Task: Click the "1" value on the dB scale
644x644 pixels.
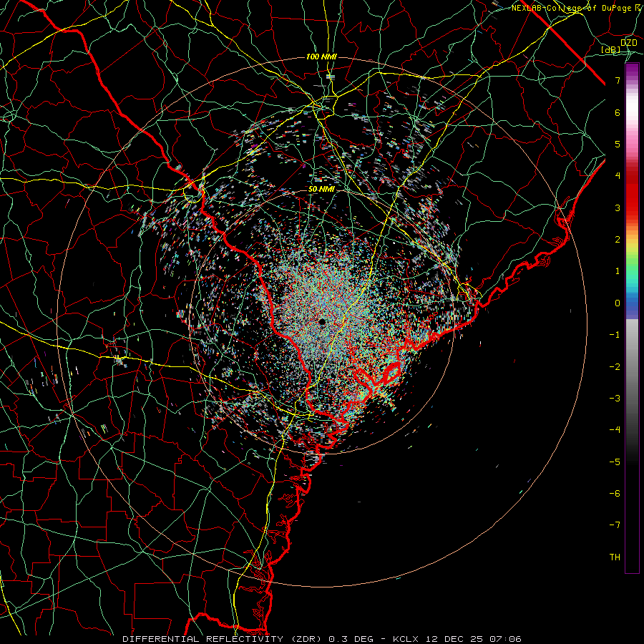Action: pyautogui.click(x=618, y=271)
